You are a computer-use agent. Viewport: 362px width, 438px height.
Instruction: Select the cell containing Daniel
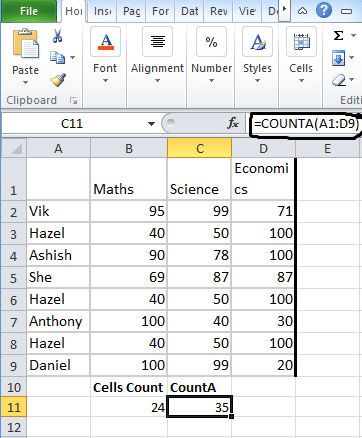[x=58, y=365]
